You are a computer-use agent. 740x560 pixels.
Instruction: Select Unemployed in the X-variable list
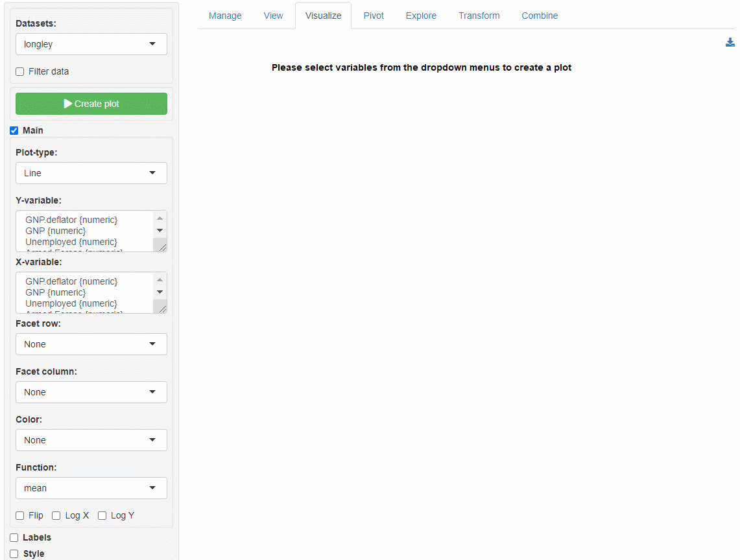click(71, 303)
